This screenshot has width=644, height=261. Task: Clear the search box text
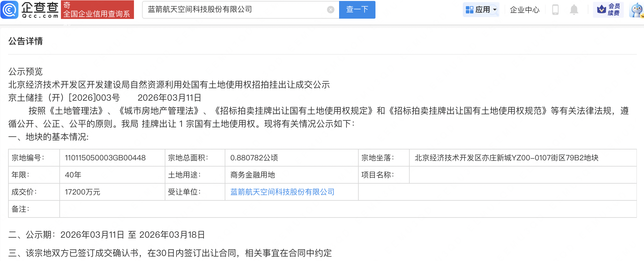(x=331, y=10)
